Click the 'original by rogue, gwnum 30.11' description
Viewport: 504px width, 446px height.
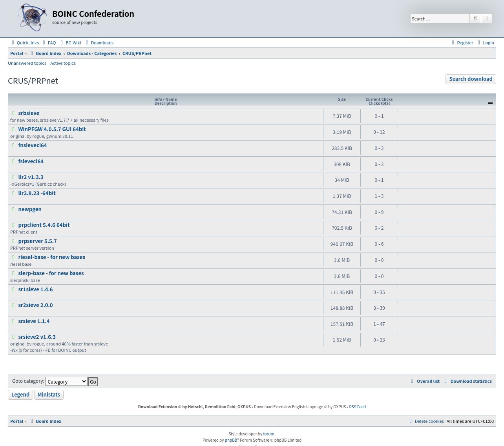[42, 136]
